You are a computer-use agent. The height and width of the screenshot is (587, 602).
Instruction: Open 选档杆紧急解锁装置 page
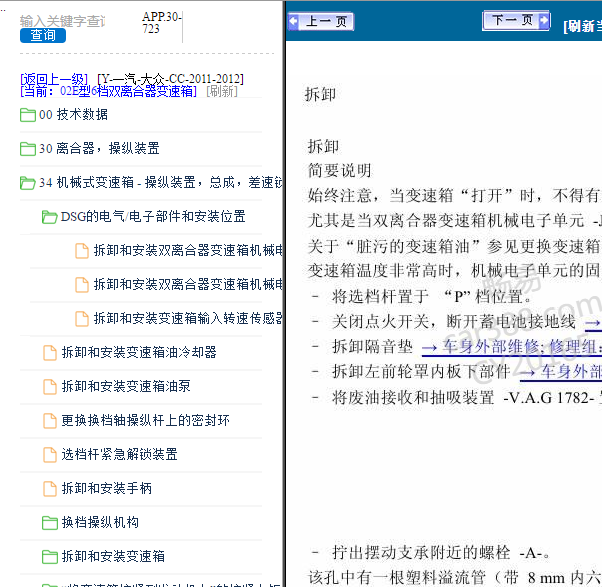[119, 454]
